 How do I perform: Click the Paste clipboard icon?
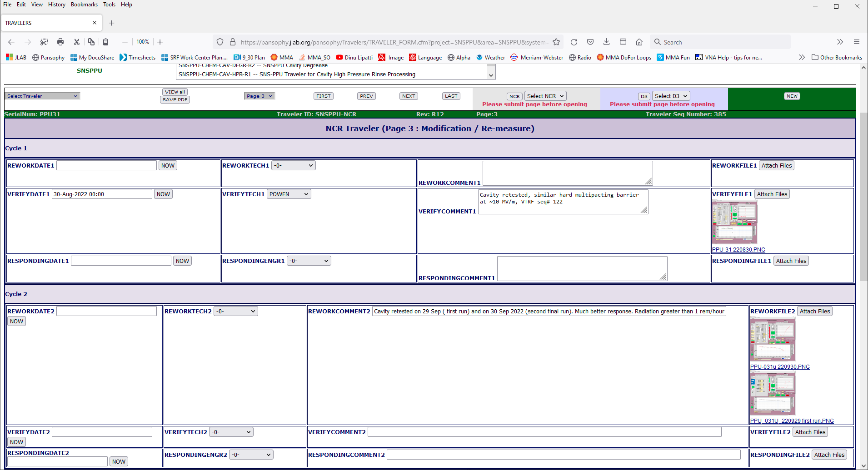click(x=105, y=42)
